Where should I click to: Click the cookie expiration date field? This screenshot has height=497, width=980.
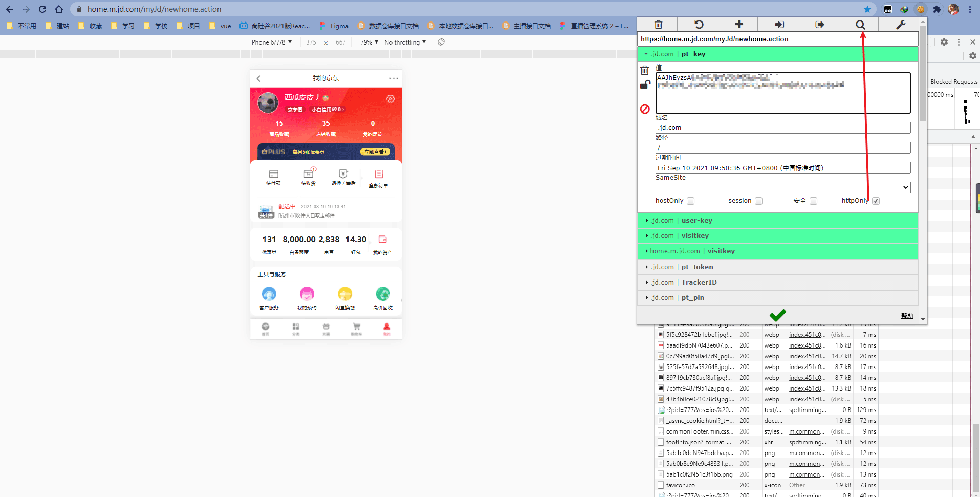tap(782, 168)
